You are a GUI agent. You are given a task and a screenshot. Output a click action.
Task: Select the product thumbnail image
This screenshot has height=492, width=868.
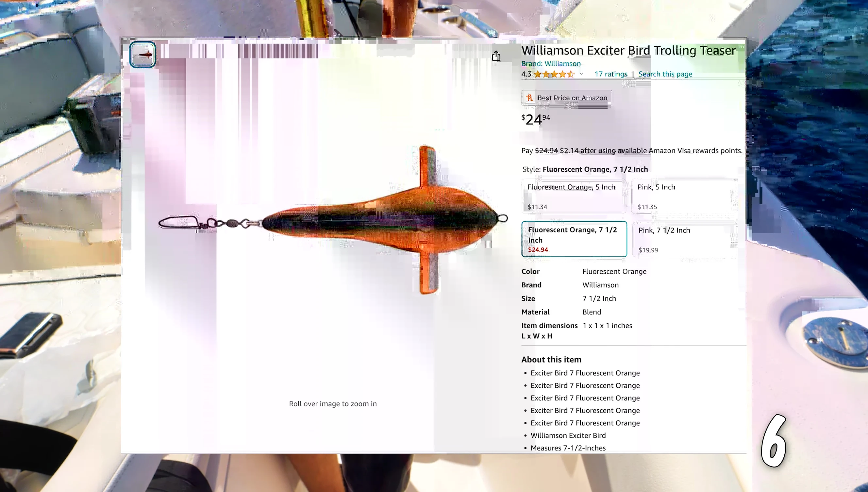coord(142,54)
